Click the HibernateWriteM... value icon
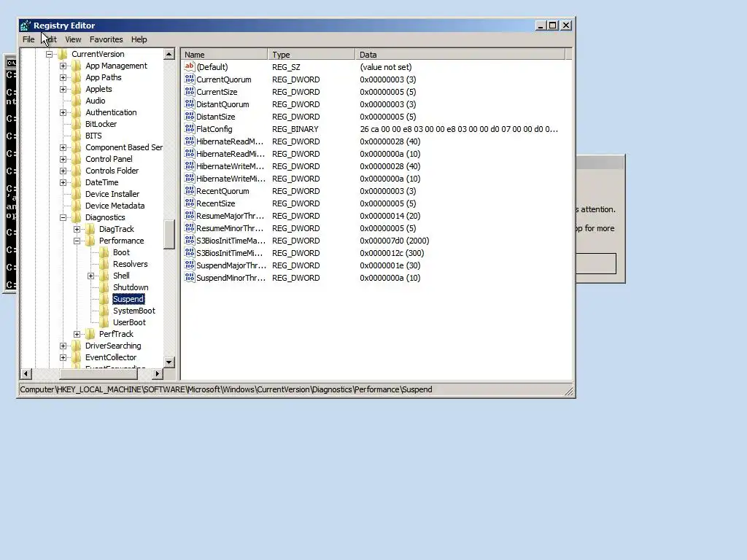 pos(190,166)
